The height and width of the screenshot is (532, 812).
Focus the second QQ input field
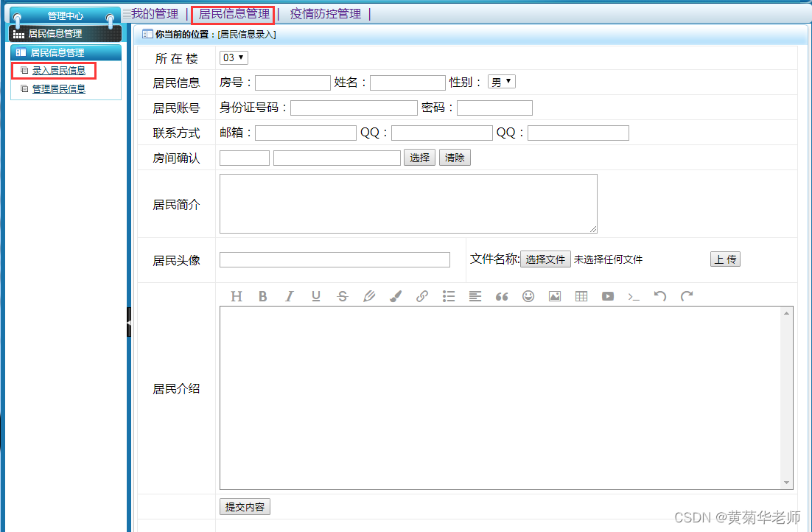tap(578, 133)
